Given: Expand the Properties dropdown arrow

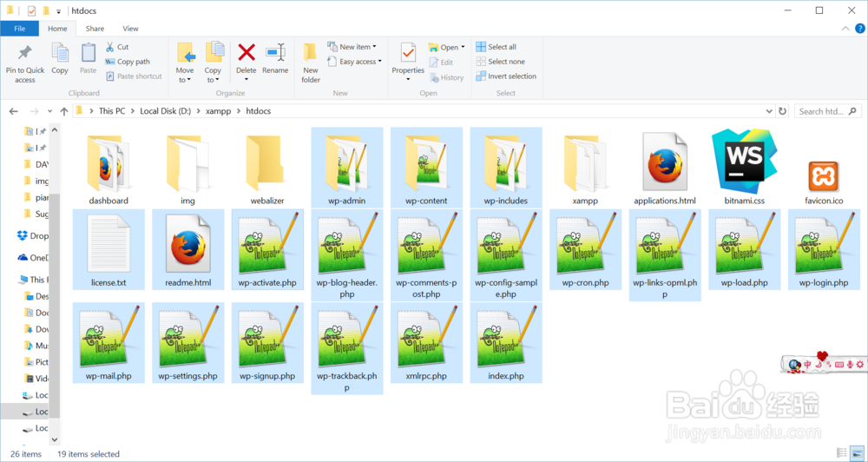Looking at the screenshot, I should tap(408, 79).
